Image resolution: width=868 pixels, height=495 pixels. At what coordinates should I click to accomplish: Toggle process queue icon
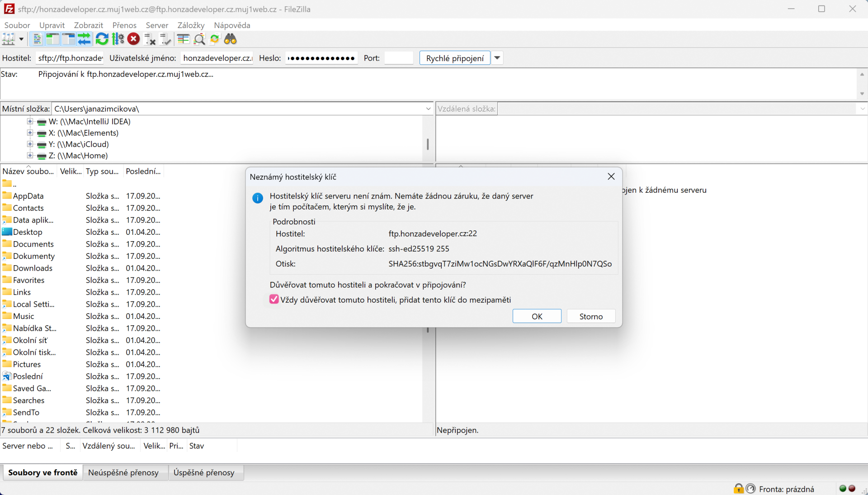[118, 39]
